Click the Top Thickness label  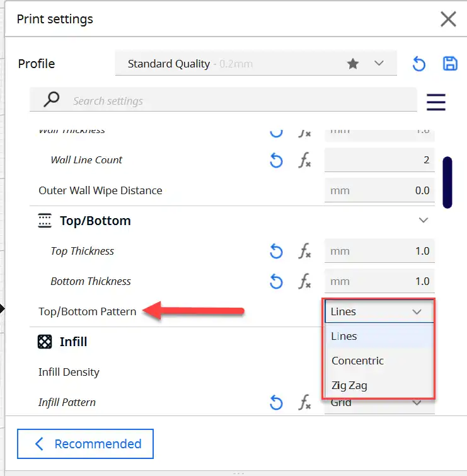82,251
